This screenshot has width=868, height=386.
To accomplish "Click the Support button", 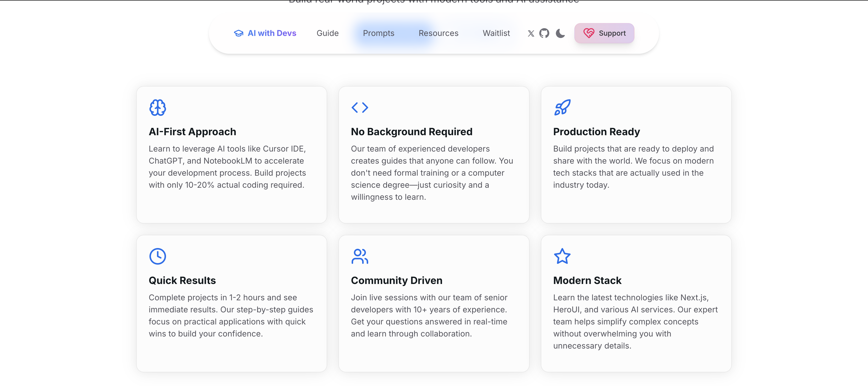I will tap(604, 33).
